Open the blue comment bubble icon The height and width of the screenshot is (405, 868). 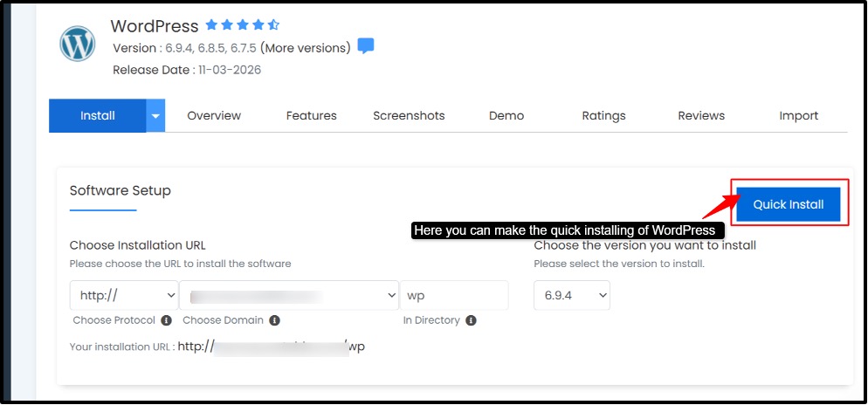(x=366, y=46)
